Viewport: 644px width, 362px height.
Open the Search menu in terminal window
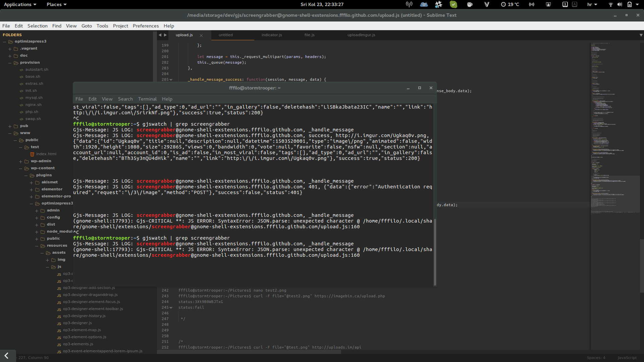click(125, 99)
